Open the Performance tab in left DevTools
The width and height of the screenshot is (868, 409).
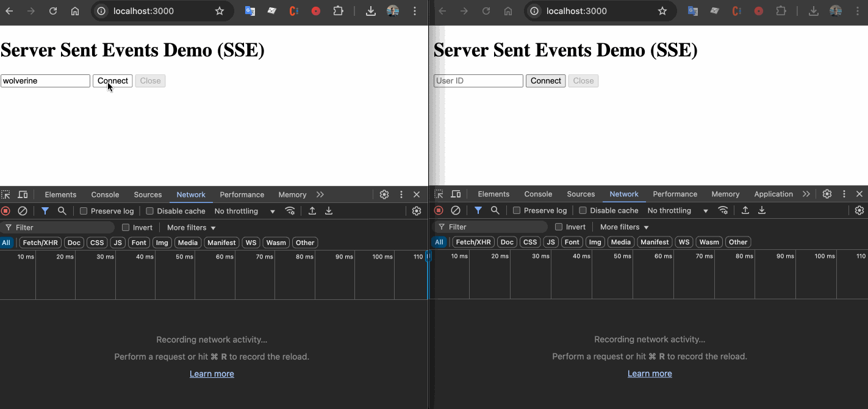242,194
